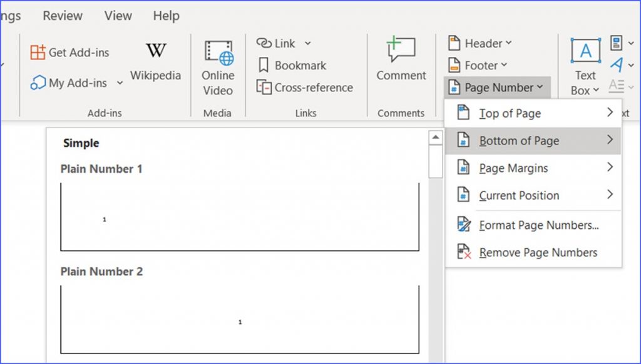Switch to the Review tab
The image size is (641, 364).
[62, 16]
